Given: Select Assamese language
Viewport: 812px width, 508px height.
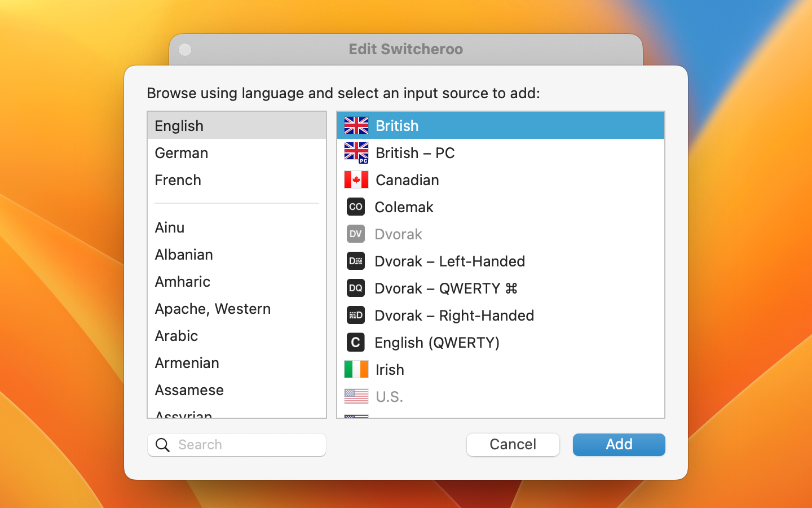Looking at the screenshot, I should 237,389.
